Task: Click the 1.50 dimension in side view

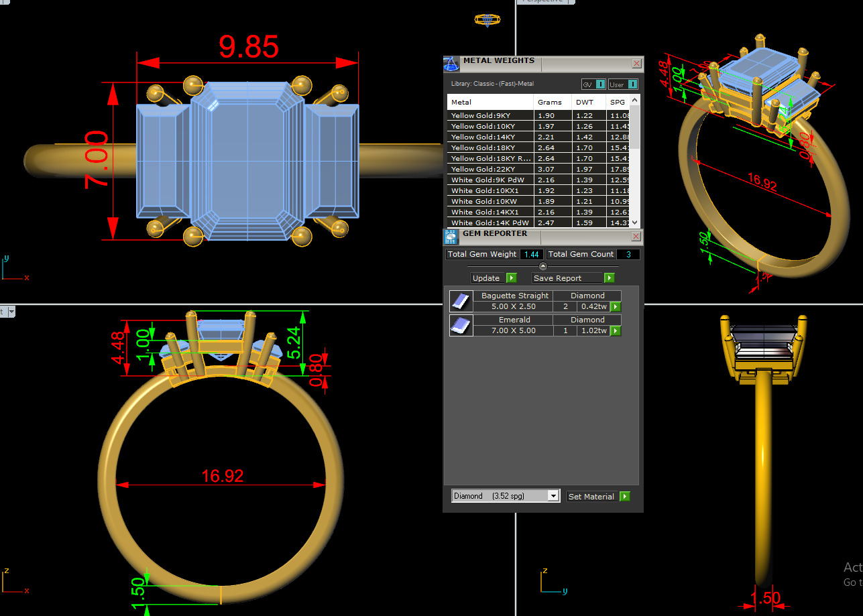Action: [x=764, y=597]
